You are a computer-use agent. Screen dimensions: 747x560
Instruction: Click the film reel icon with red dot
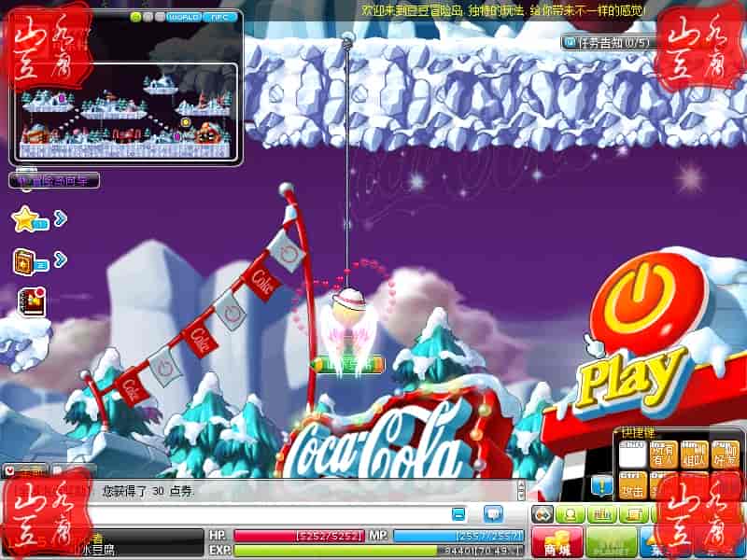[29, 301]
